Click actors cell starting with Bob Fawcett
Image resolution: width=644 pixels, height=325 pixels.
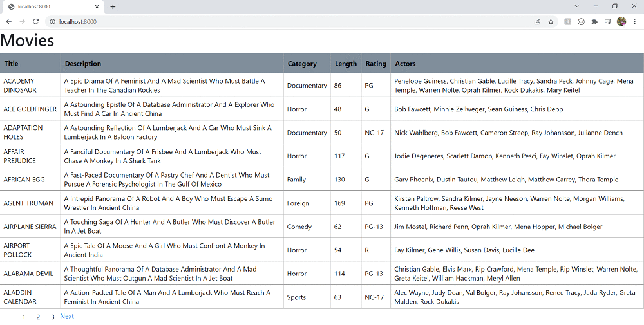517,109
